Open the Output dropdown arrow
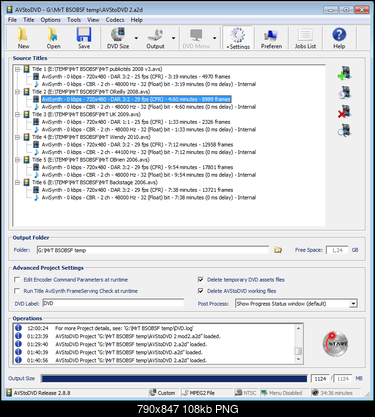The height and width of the screenshot is (417, 375). tap(174, 38)
